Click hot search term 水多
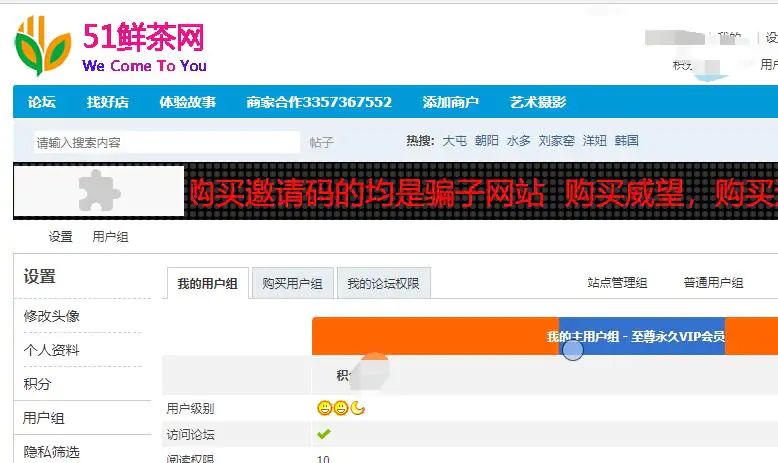The height and width of the screenshot is (463, 778). point(519,141)
